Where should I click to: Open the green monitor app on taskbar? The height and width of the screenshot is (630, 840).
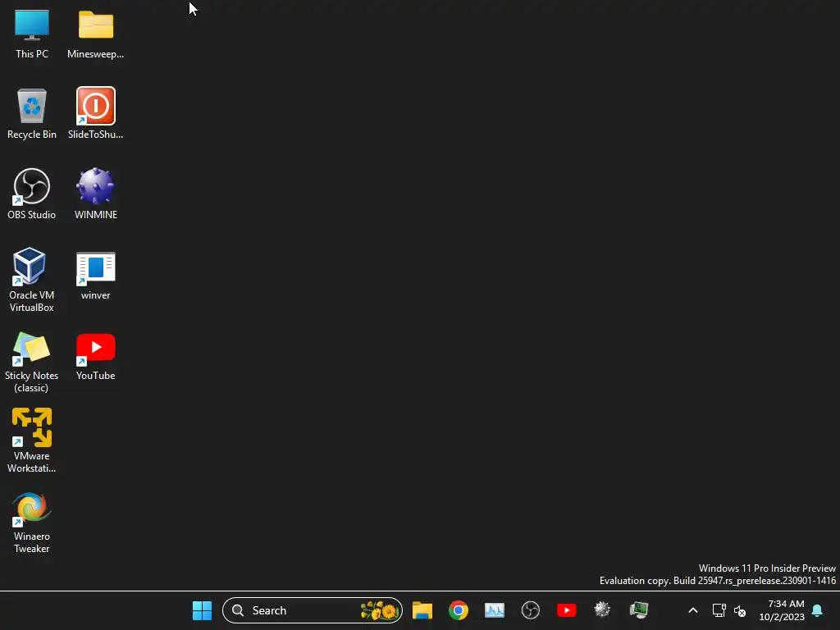click(x=638, y=609)
